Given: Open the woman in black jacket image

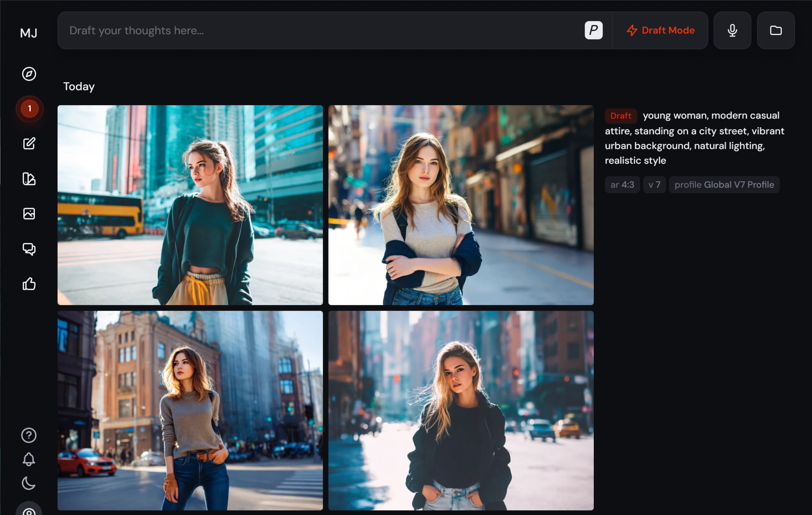Looking at the screenshot, I should pyautogui.click(x=461, y=410).
